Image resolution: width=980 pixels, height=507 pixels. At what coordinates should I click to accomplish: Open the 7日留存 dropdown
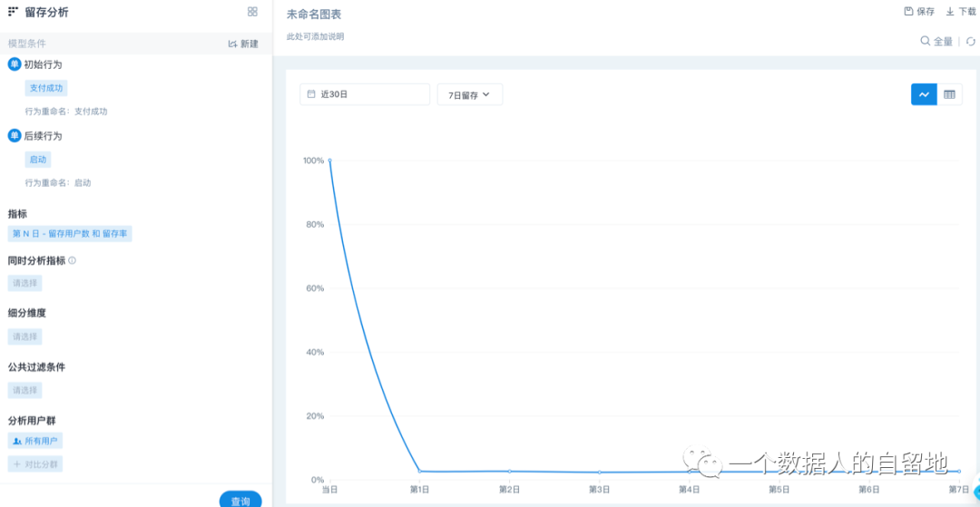tap(470, 94)
